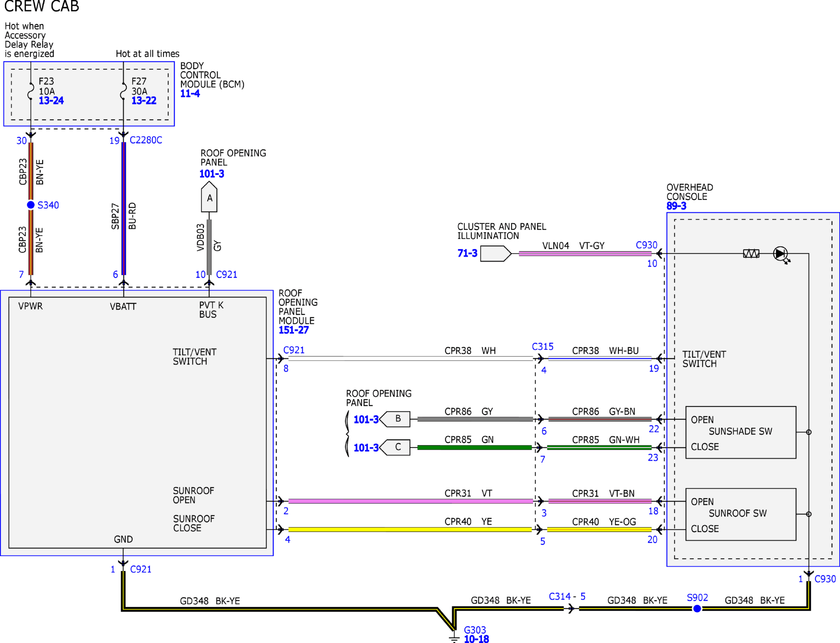Open the Overhead Console 89-3 reference
This screenshot has height=643, width=840.
click(x=676, y=206)
